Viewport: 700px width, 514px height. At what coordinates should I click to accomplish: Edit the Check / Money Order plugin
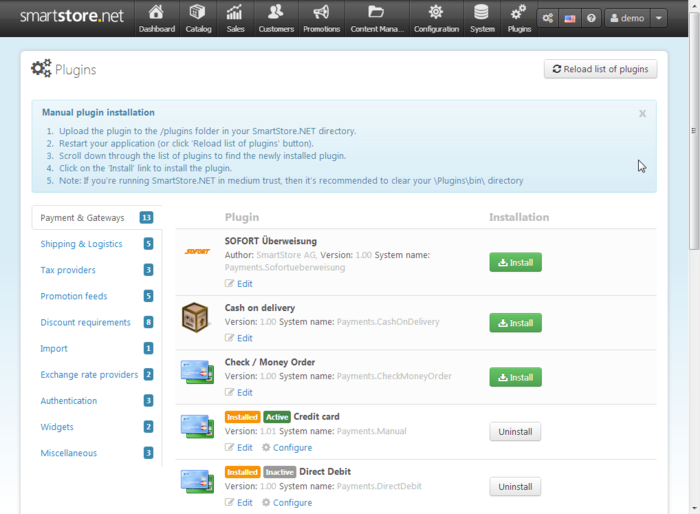point(239,393)
